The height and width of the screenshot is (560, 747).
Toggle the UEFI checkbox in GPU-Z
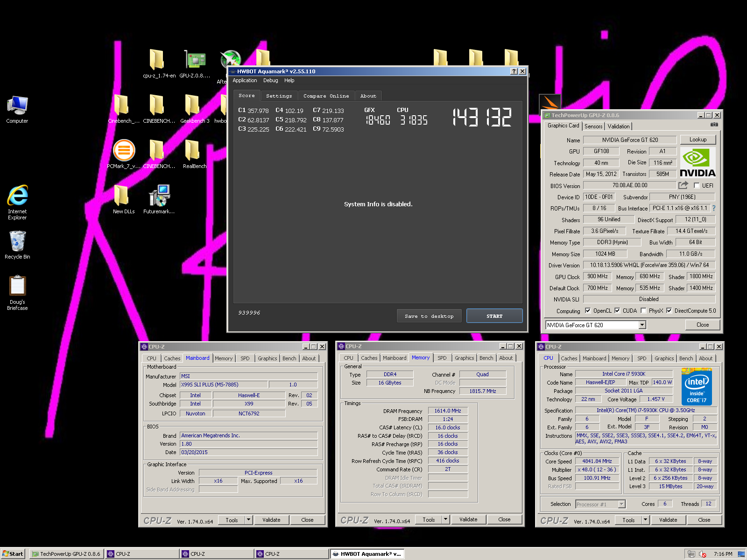(x=697, y=186)
